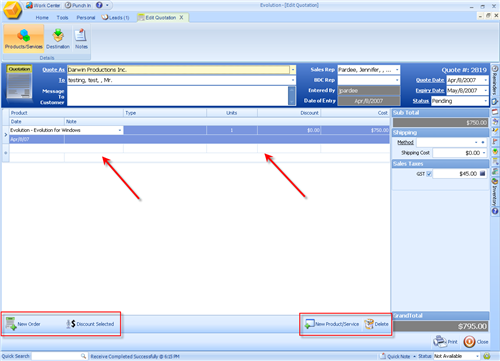Expand the BDC Rep dropdown
This screenshot has width=500, height=361.
(x=397, y=80)
